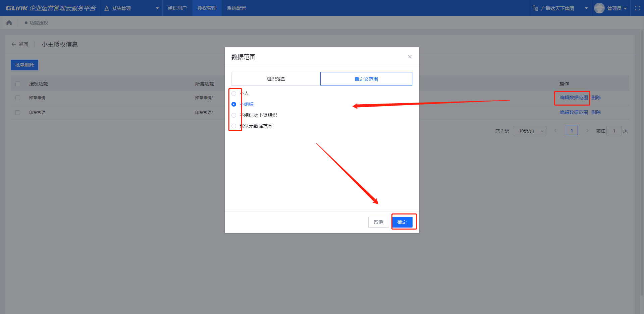Click the 印章申请 function cell
Viewport: 644px width, 314px height.
pyautogui.click(x=37, y=98)
